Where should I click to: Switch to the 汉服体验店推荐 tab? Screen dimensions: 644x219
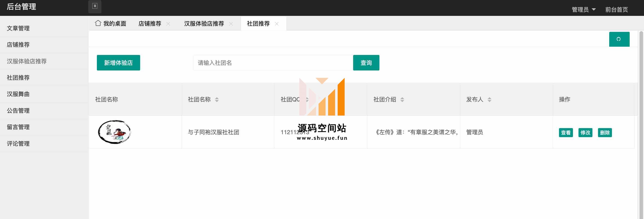[204, 24]
